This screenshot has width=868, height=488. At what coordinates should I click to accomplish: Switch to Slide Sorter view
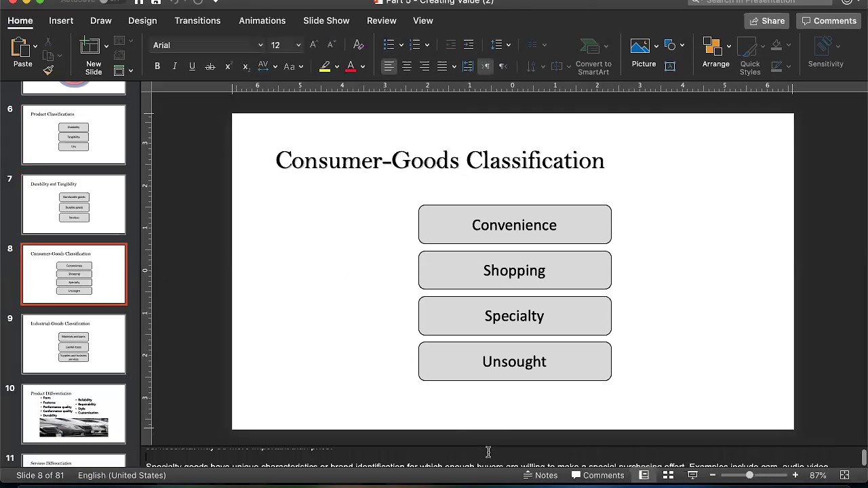point(668,475)
